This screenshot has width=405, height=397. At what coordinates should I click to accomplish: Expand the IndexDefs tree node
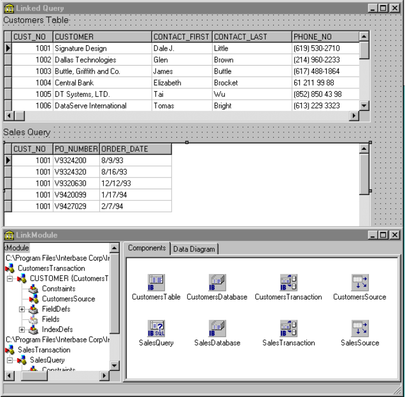[x=22, y=329]
